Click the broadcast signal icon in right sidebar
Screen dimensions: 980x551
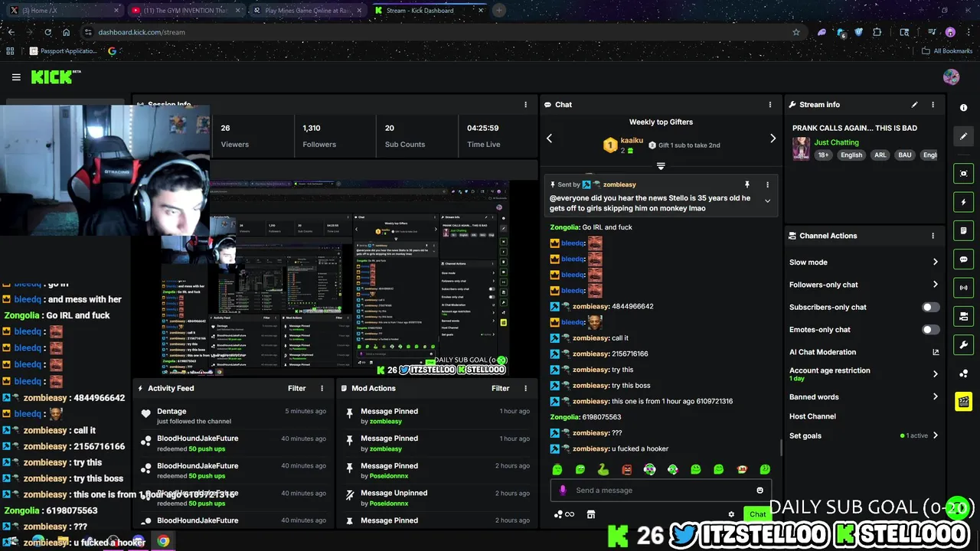pyautogui.click(x=964, y=288)
